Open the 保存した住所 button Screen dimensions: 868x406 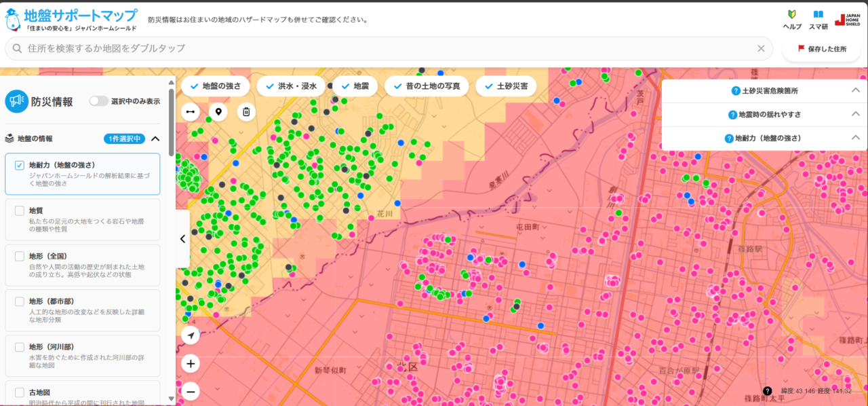pyautogui.click(x=821, y=49)
